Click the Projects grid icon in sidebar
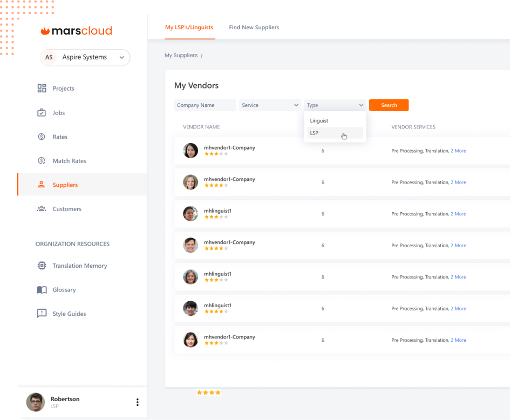The image size is (510, 420). tap(42, 89)
